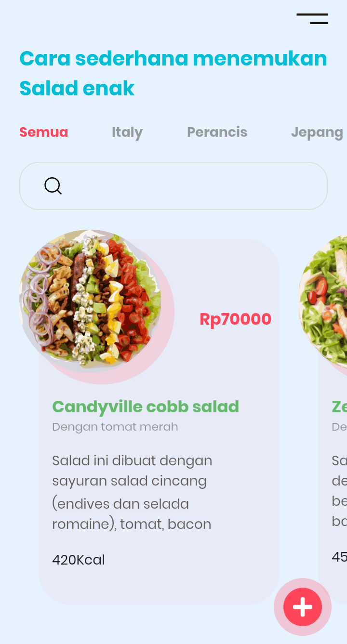Select the Semua filter tab
Viewport: 347px width, 644px height.
pos(43,132)
